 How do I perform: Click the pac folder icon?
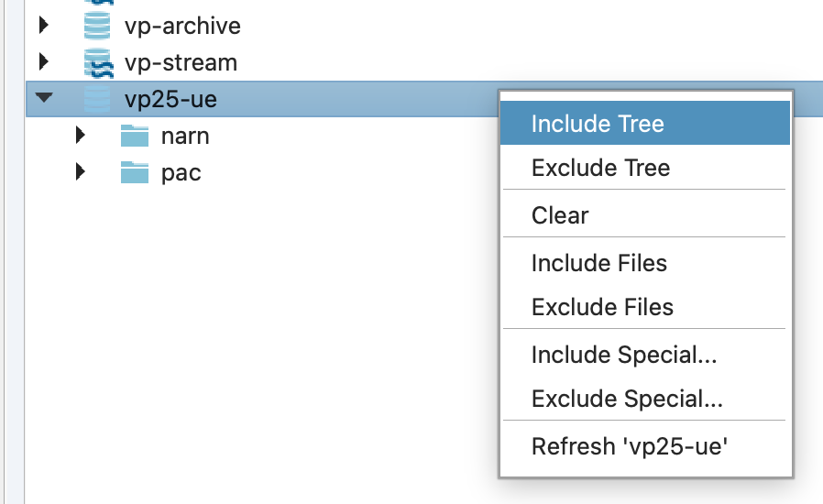[135, 171]
